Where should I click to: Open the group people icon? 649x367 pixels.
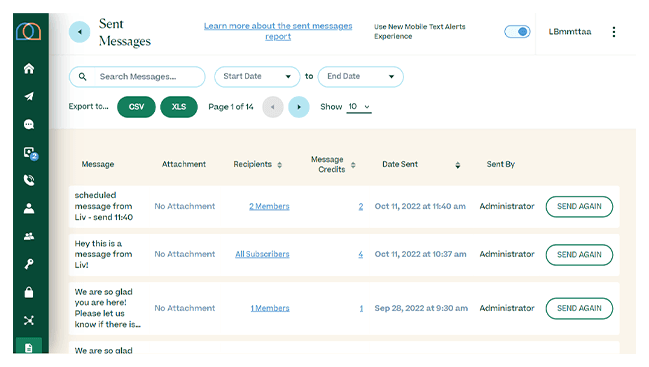click(x=29, y=236)
